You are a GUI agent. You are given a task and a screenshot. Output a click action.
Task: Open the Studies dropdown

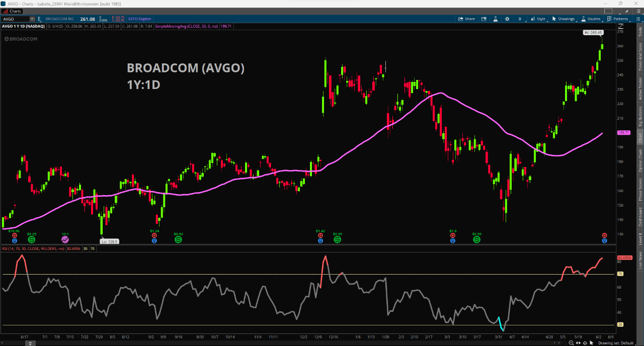pos(591,19)
